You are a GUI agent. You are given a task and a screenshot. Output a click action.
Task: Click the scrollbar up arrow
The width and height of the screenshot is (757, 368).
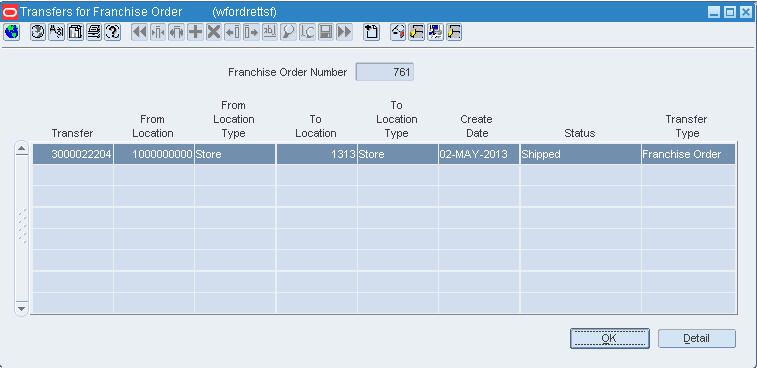click(22, 149)
